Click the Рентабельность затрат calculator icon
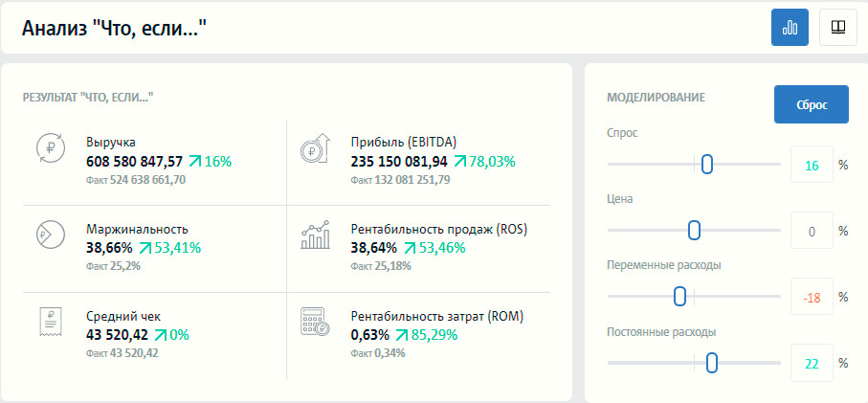 click(315, 322)
